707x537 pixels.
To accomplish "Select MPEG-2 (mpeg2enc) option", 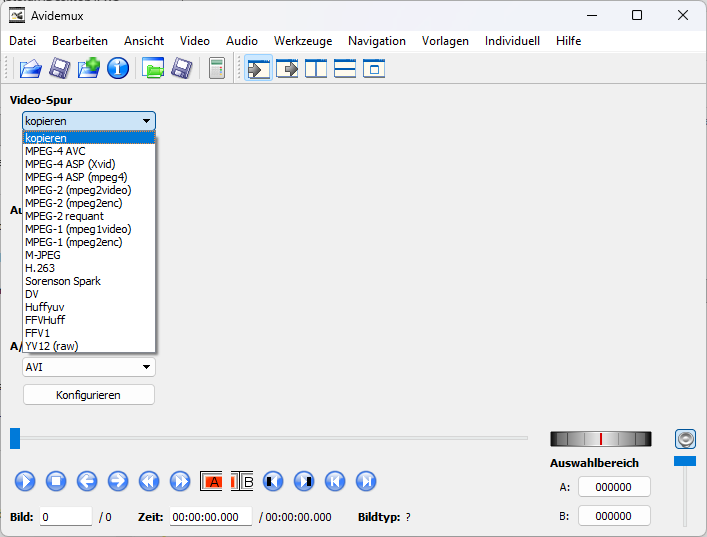I will click(89, 203).
